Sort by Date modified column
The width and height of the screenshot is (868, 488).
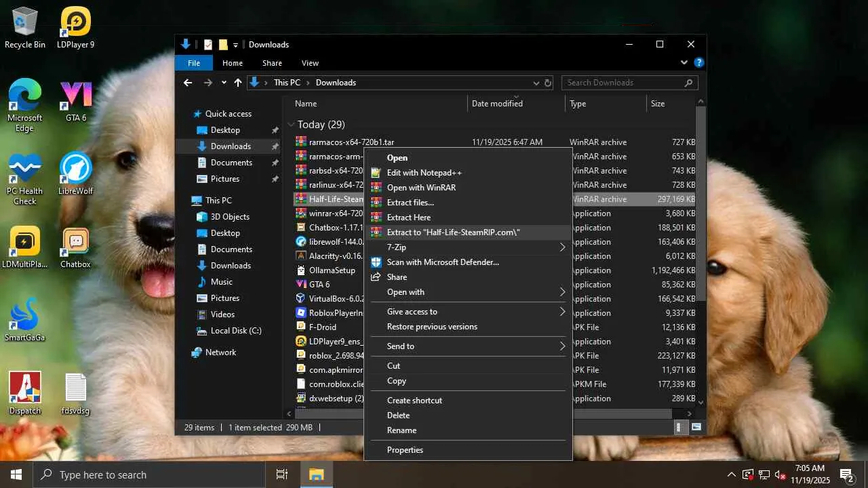(x=517, y=104)
